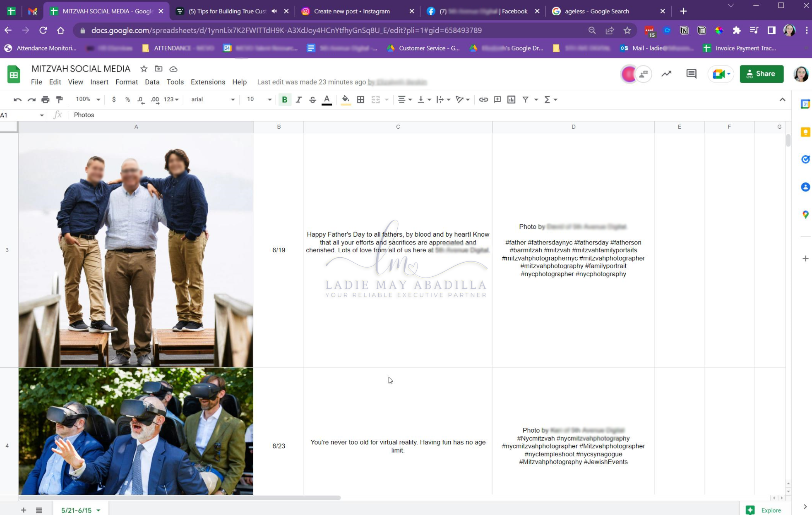Image resolution: width=812 pixels, height=515 pixels.
Task: Open the Google Calendar side panel
Action: tap(805, 104)
